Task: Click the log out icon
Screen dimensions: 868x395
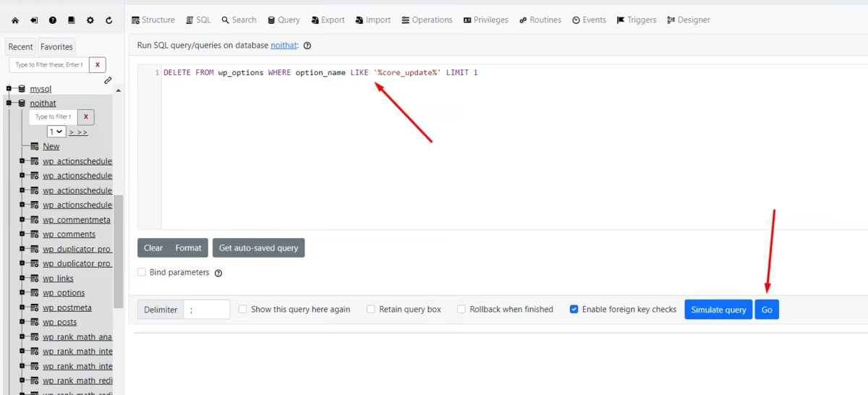Action: tap(34, 20)
